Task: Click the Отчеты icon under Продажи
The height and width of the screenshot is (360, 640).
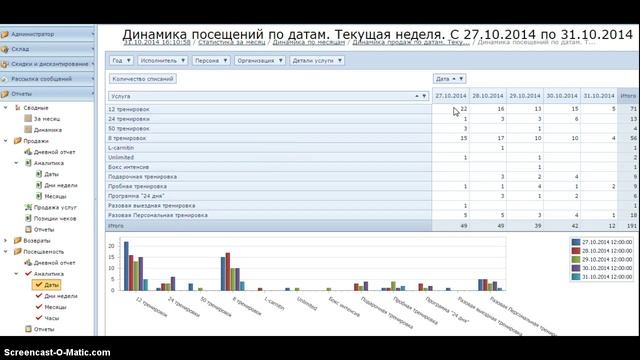Action: point(28,229)
